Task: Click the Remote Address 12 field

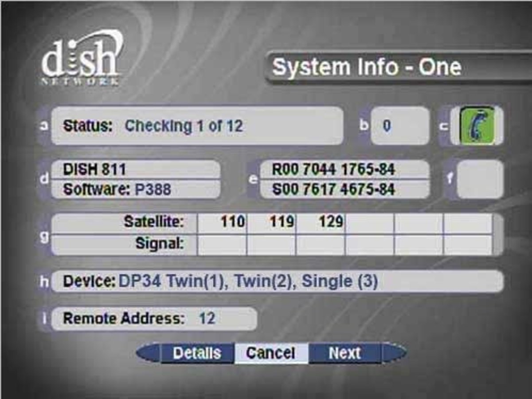Action: point(155,318)
